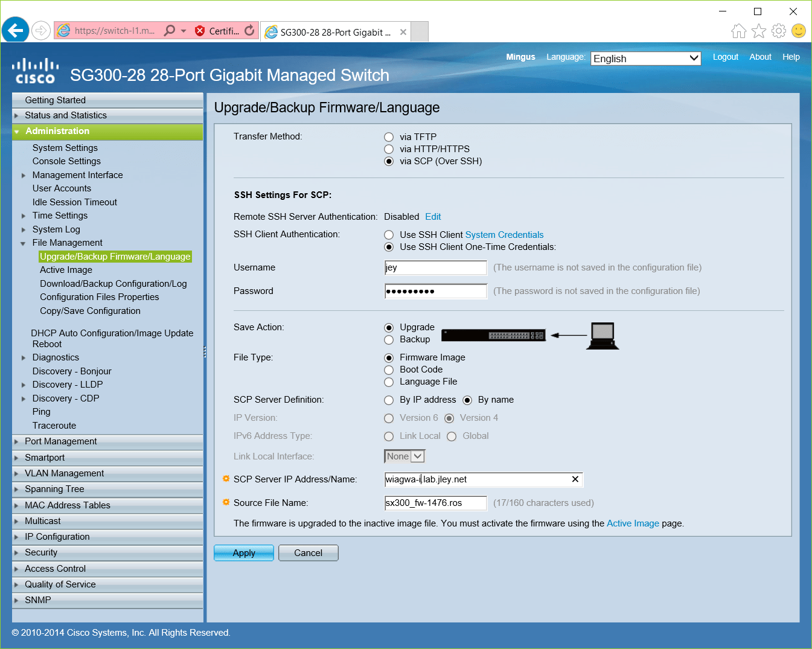812x649 pixels.
Task: Choose Use SSH Client System Credentials radio
Action: point(389,235)
